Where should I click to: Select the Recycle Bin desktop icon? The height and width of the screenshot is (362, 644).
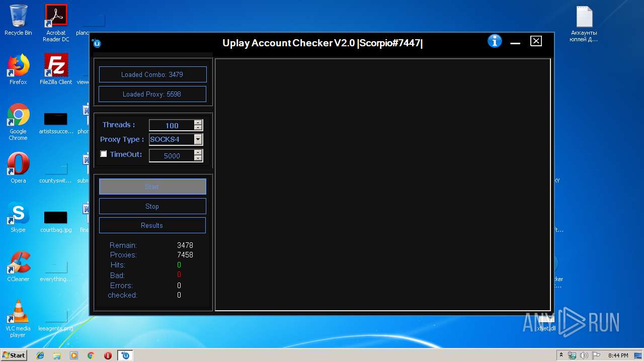18,20
